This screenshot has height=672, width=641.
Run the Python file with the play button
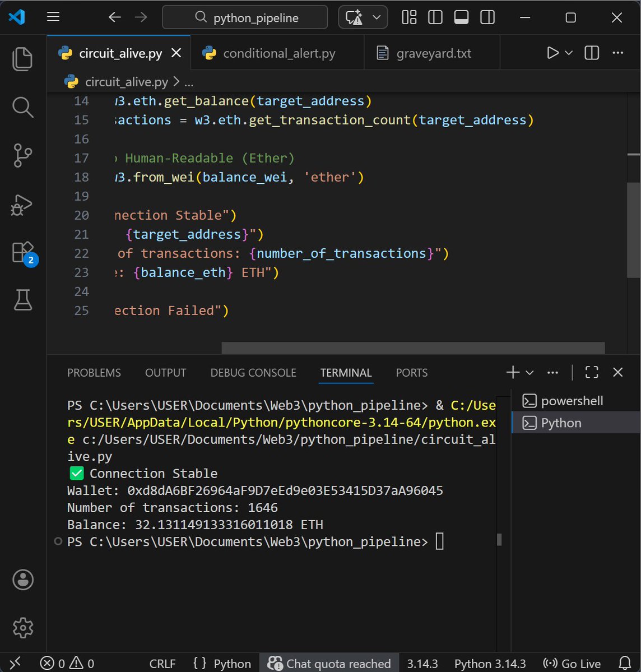[552, 53]
